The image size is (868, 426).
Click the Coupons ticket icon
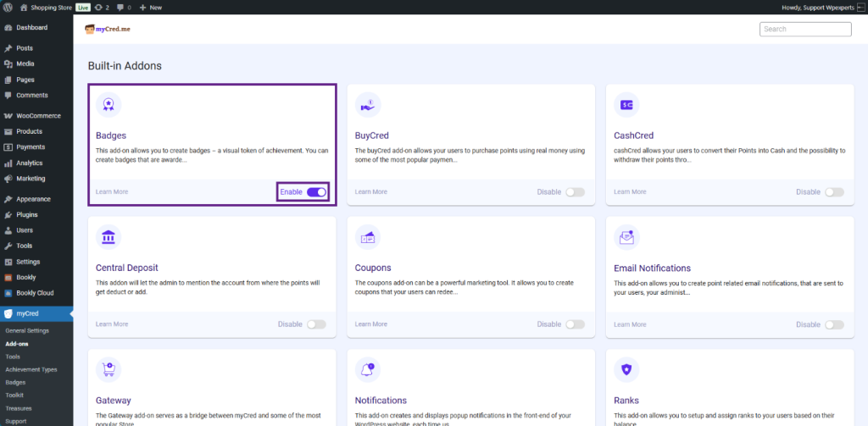[368, 237]
